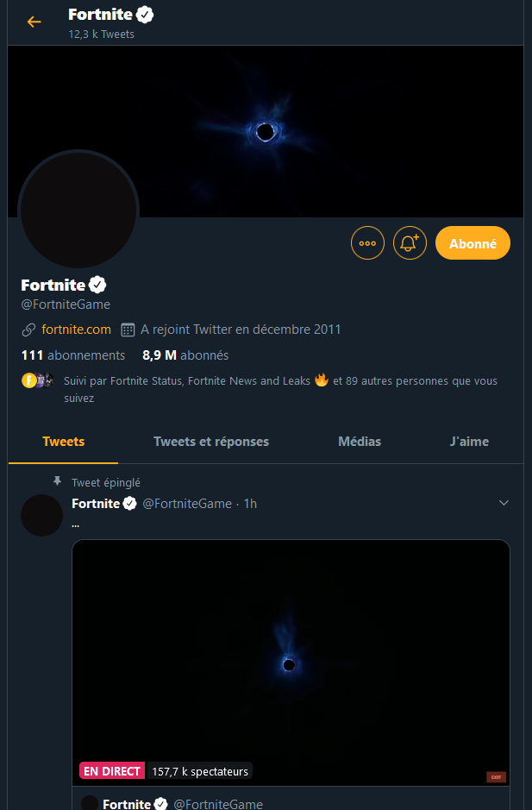Click the EXIT label on the live video
The height and width of the screenshot is (810, 532).
click(496, 776)
